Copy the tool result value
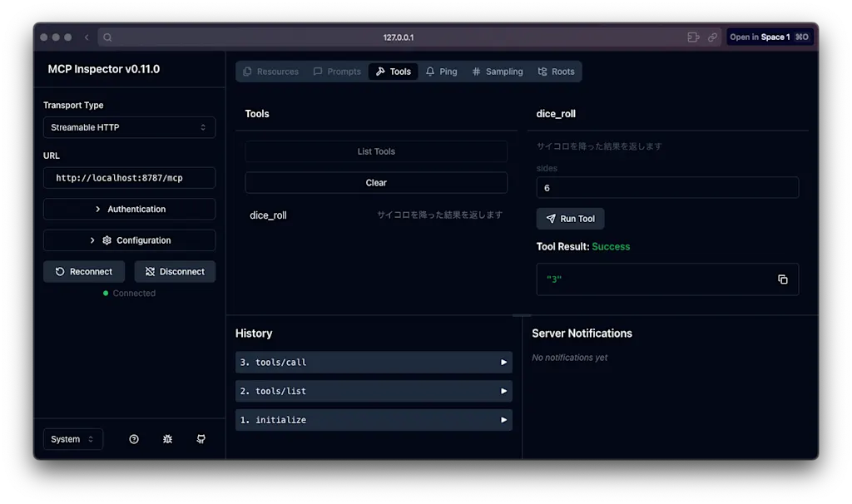The height and width of the screenshot is (504, 852). pyautogui.click(x=782, y=279)
